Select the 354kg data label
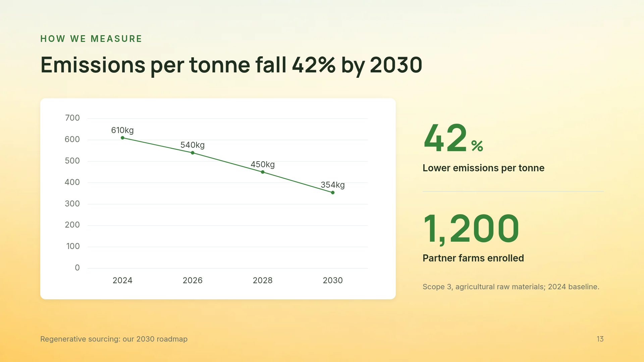This screenshot has height=362, width=644. [x=333, y=185]
